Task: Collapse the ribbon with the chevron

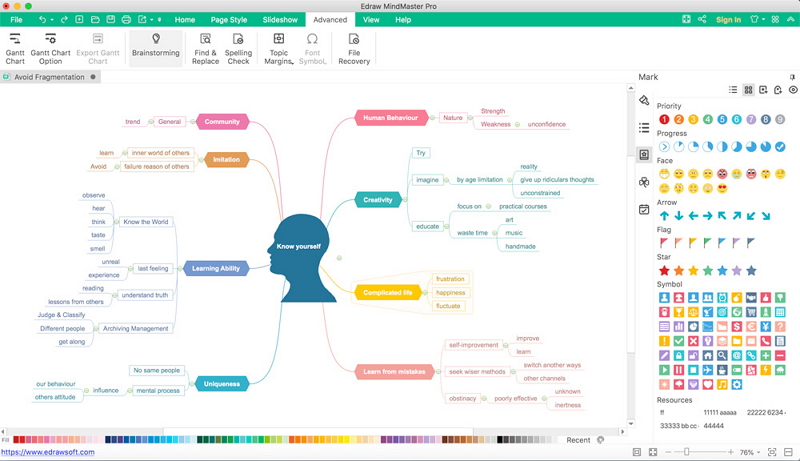Action: click(x=790, y=19)
